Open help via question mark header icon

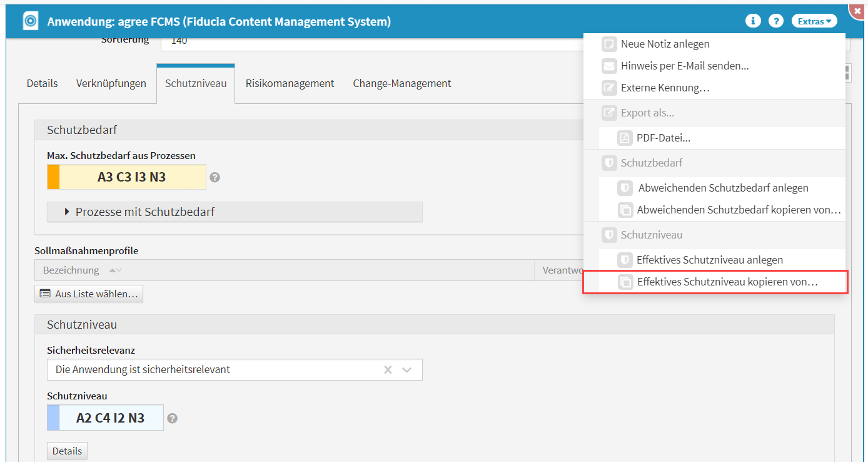(775, 21)
